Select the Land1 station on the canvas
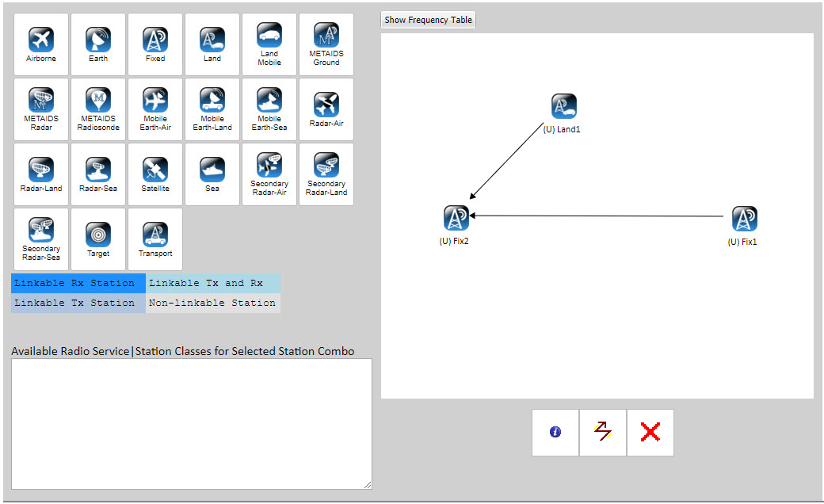This screenshot has width=824, height=504. pyautogui.click(x=563, y=106)
